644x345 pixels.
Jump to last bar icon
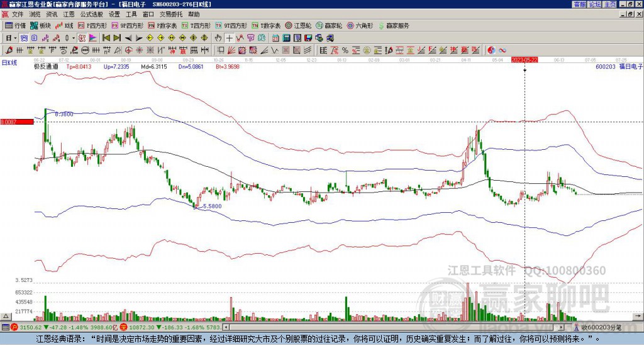click(117, 38)
